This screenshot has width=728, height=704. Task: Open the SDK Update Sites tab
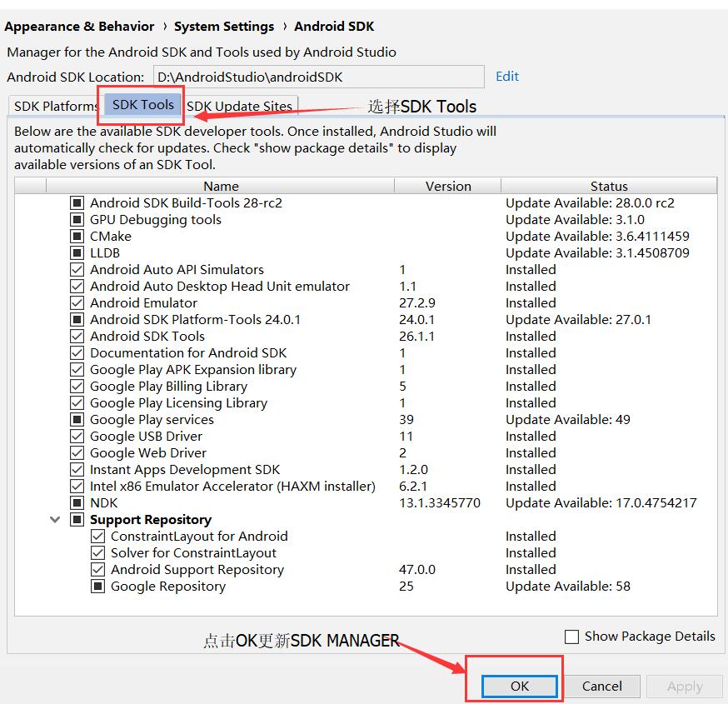[240, 106]
